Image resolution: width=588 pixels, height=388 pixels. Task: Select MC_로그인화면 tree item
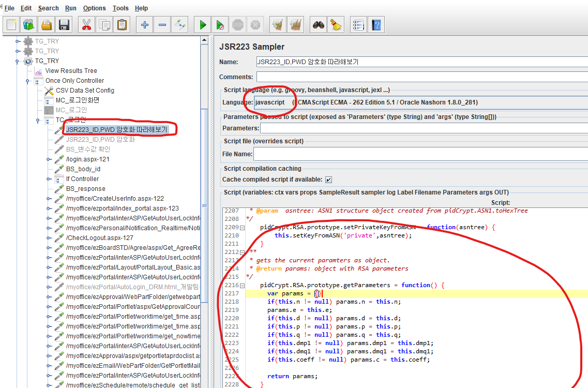click(77, 100)
